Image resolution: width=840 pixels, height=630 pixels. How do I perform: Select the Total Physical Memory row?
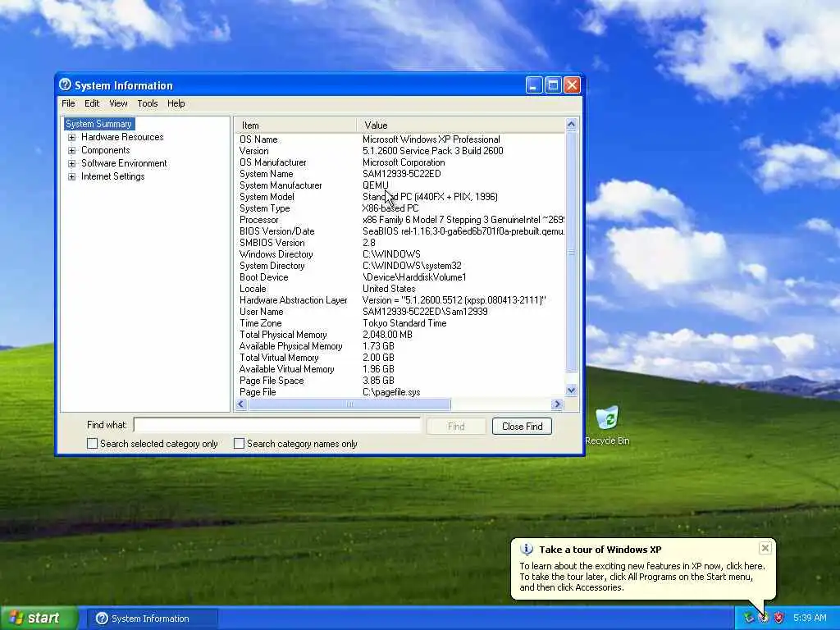(399, 335)
